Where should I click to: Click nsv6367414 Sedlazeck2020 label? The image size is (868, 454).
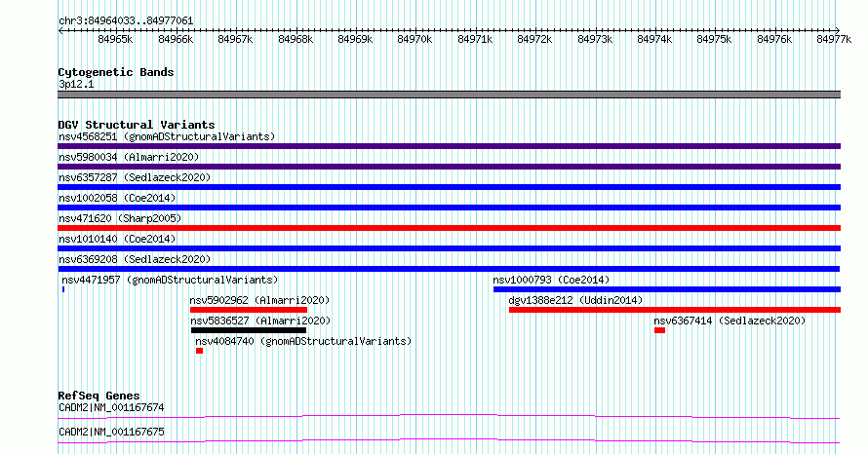(730, 321)
